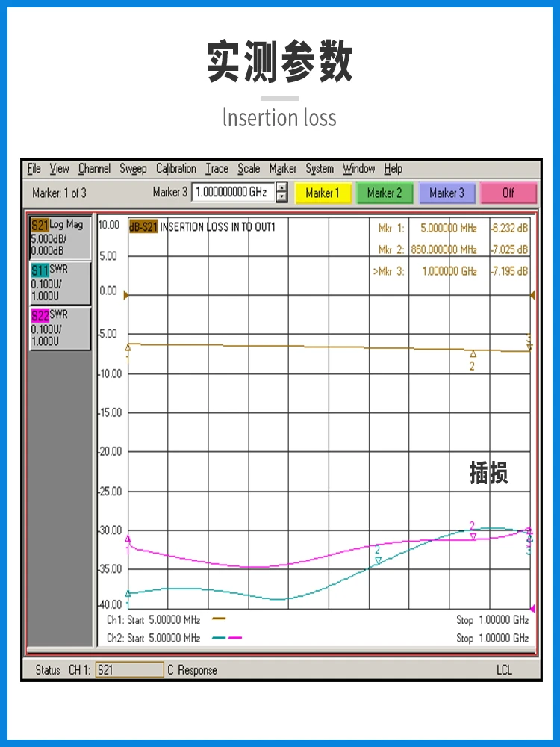
Task: Click the S11 teal trace label
Action: coord(40,270)
